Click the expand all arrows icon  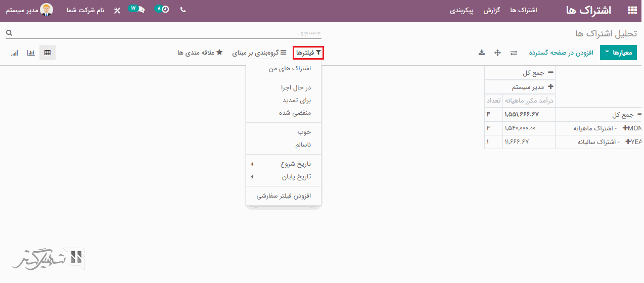[497, 53]
